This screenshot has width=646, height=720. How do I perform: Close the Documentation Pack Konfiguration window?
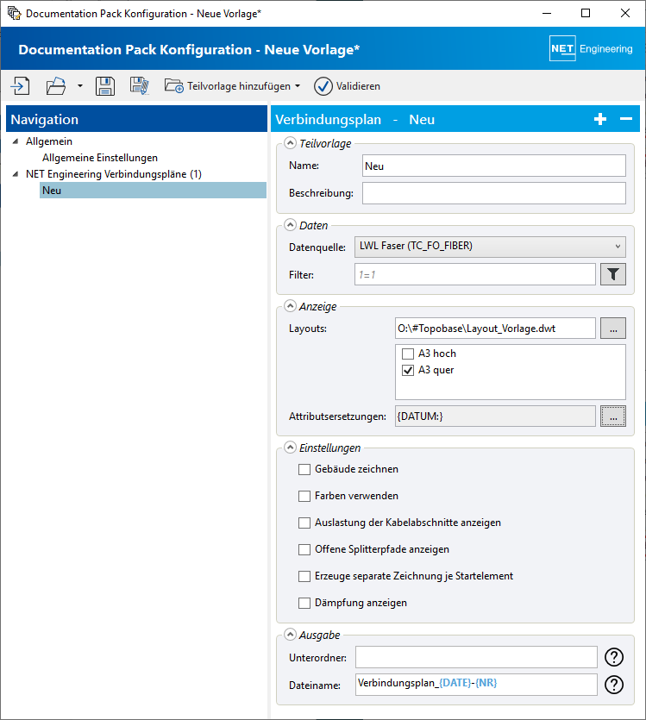tap(625, 13)
